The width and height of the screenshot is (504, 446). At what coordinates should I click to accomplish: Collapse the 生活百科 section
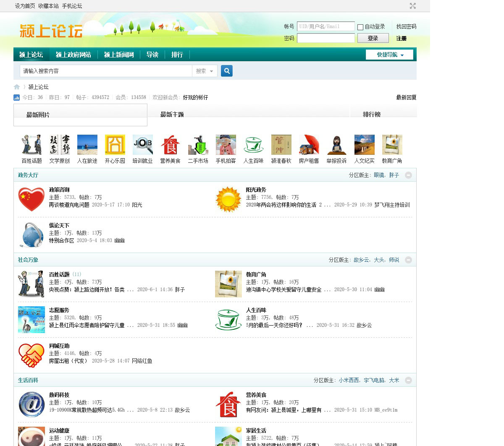[408, 381]
